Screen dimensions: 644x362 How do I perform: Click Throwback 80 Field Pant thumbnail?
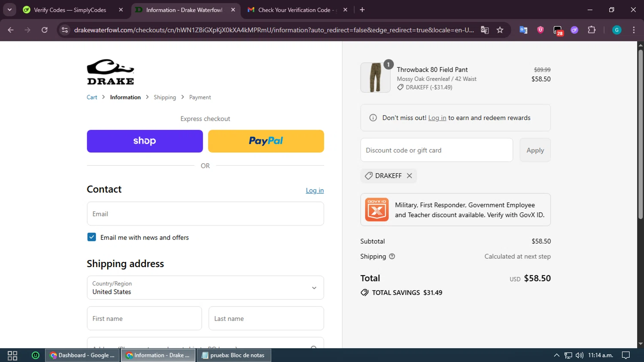click(x=375, y=78)
